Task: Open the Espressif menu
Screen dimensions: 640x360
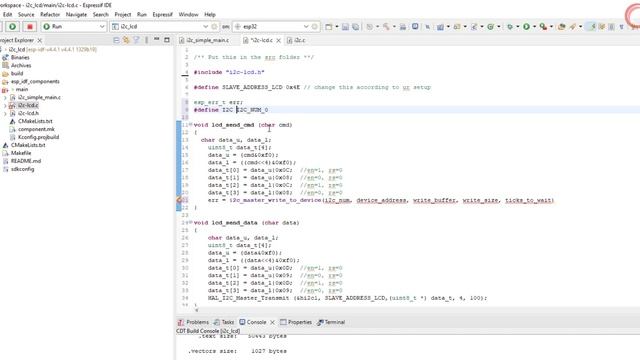Action: (162, 14)
